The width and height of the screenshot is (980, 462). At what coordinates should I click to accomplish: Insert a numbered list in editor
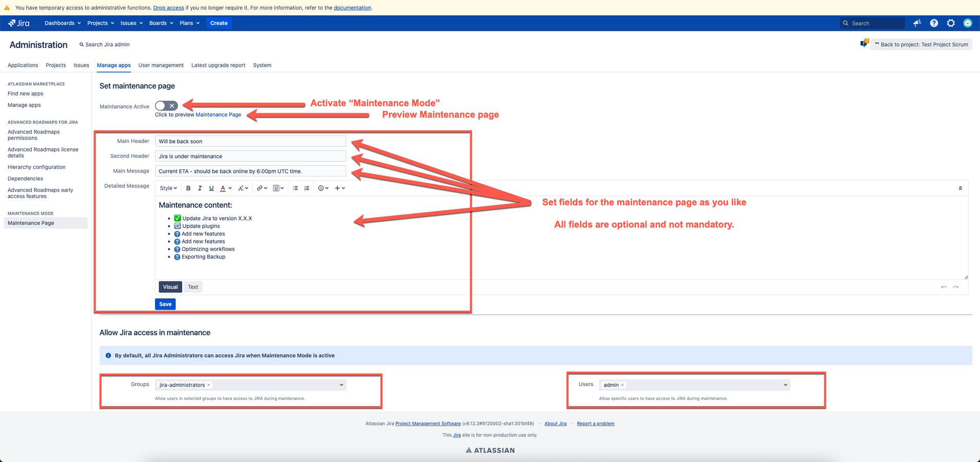(x=307, y=188)
